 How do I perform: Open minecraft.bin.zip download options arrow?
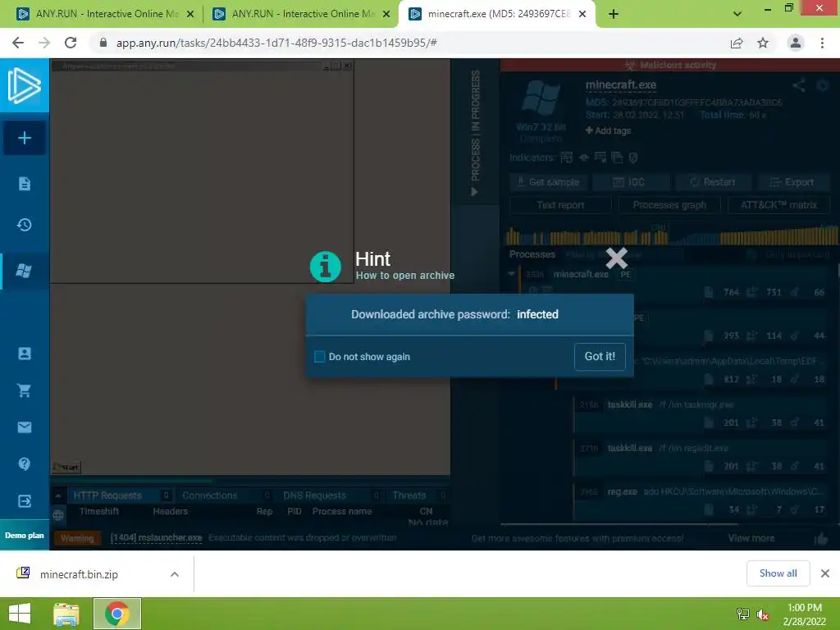[x=175, y=574]
